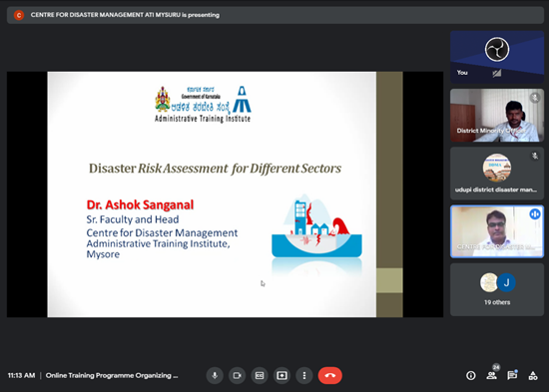Image resolution: width=549 pixels, height=392 pixels.
Task: Click the disaster illustration graphic on slide
Action: [x=316, y=225]
